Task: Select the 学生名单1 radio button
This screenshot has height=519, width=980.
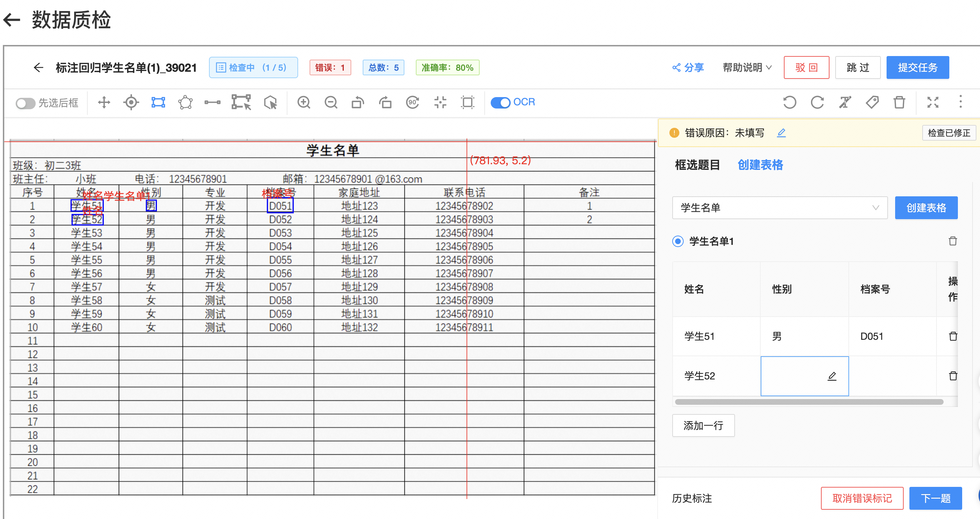Action: pyautogui.click(x=678, y=241)
